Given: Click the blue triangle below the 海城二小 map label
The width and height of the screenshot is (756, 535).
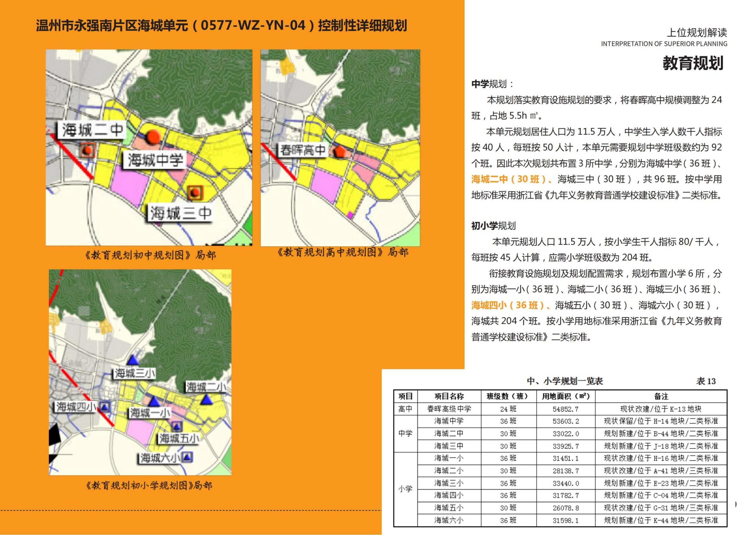Looking at the screenshot, I should coord(207,400).
